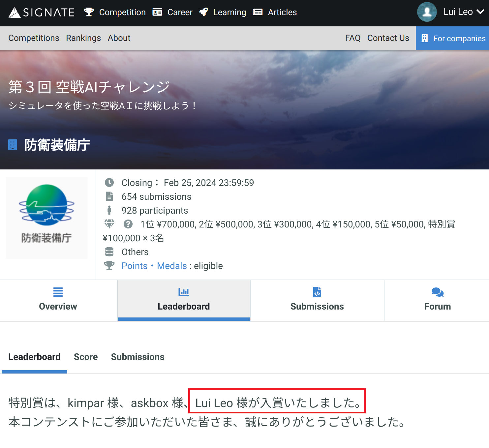
Task: Click the closing date 'Feb 25, 2024 23:59:59'
Action: [209, 183]
